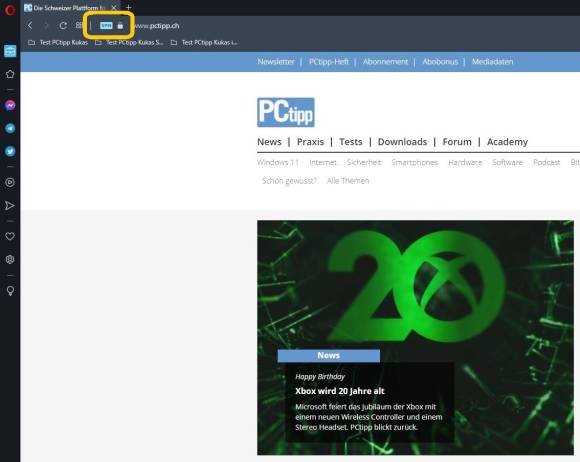The image size is (580, 462).
Task: Open Test PCtipp Kukas i... bookmark folder
Action: [204, 43]
